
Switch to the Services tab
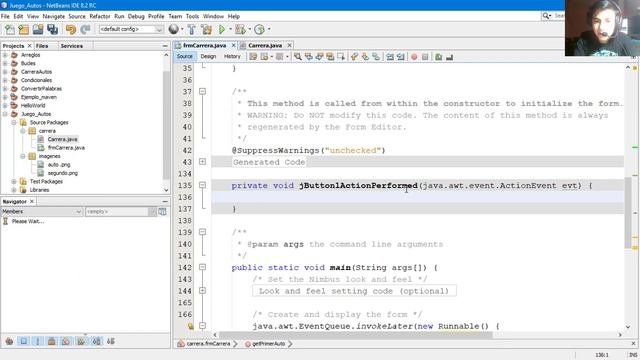point(71,46)
